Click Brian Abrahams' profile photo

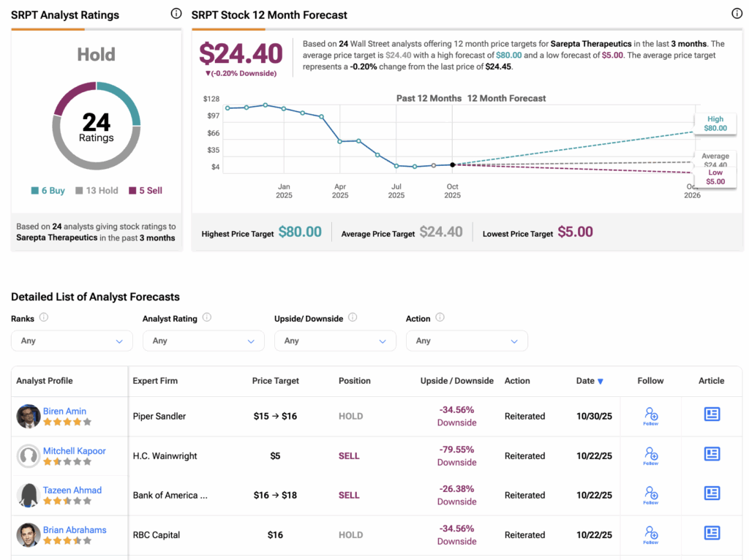pyautogui.click(x=29, y=534)
